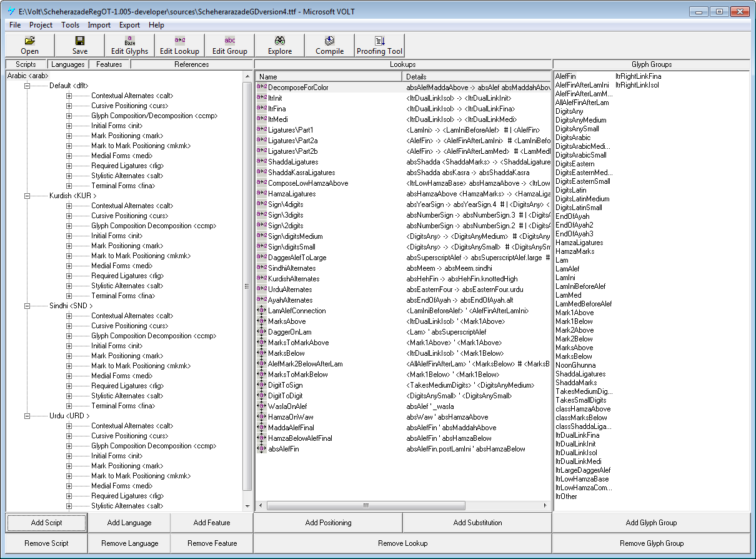Open the File menu
The width and height of the screenshot is (756, 559).
tap(15, 25)
